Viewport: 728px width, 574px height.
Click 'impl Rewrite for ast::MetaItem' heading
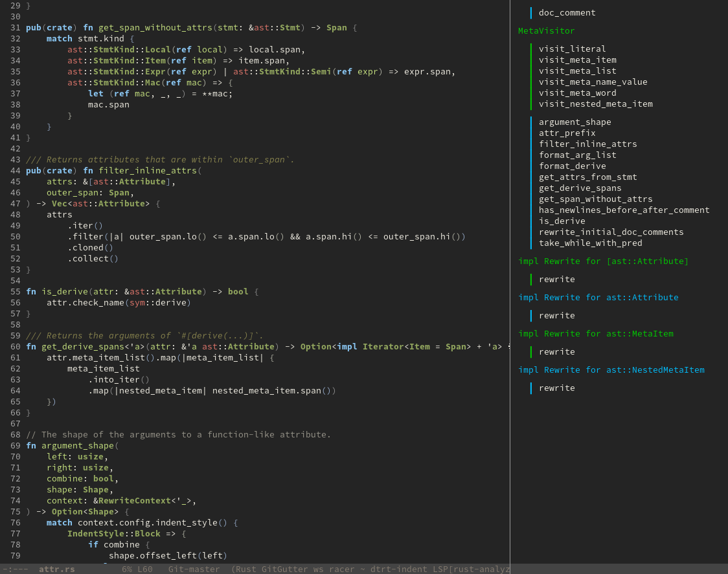click(596, 334)
